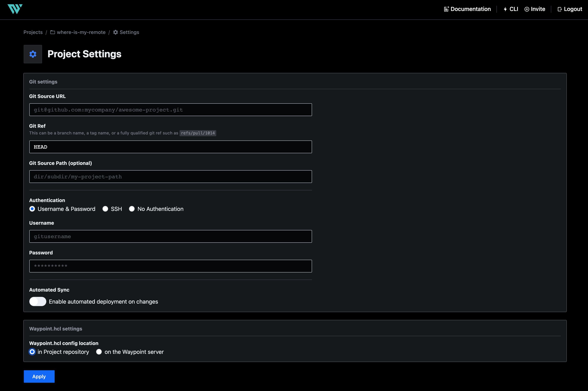Enable automated deployment on changes

38,301
